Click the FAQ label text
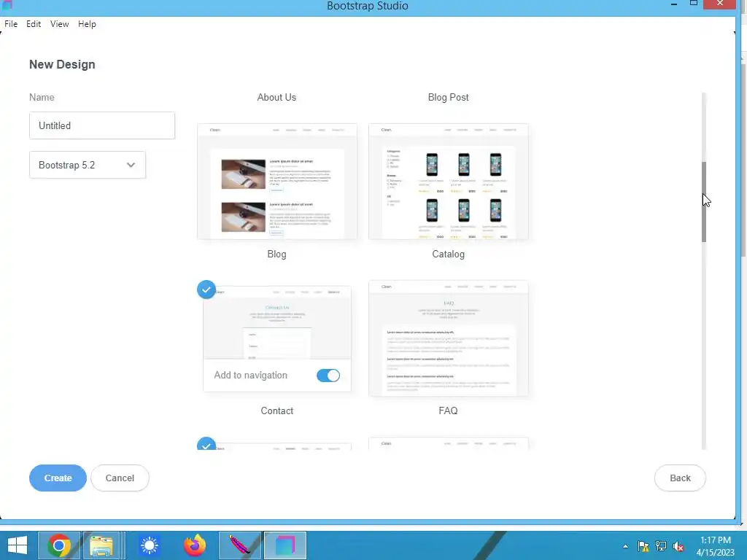This screenshot has width=747, height=560. pyautogui.click(x=449, y=411)
